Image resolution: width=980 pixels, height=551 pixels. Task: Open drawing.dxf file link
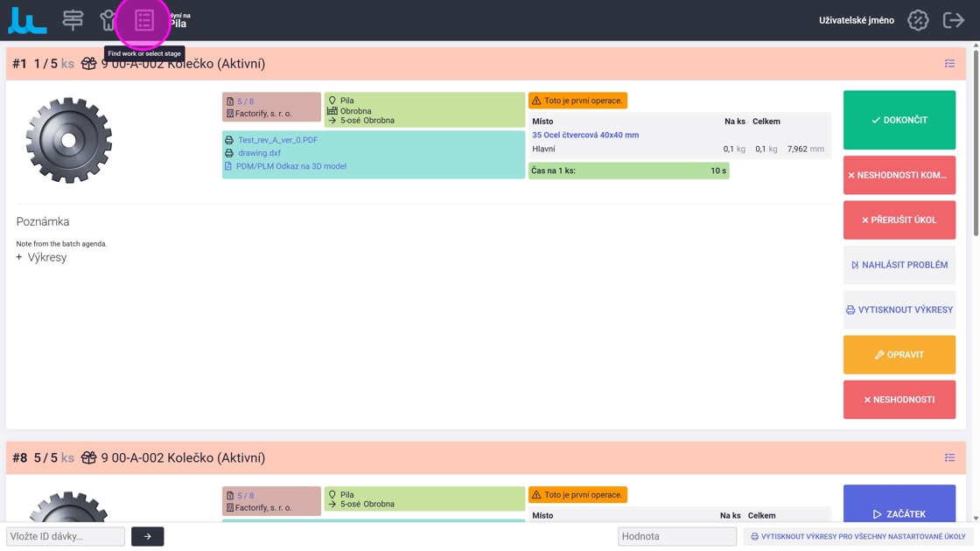[x=259, y=153]
